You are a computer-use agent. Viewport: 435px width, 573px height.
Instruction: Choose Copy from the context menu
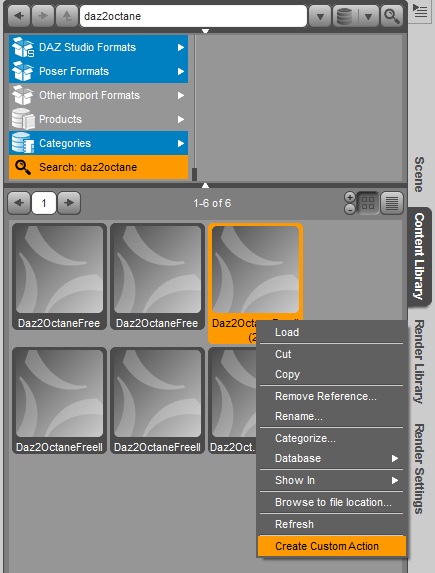332,374
